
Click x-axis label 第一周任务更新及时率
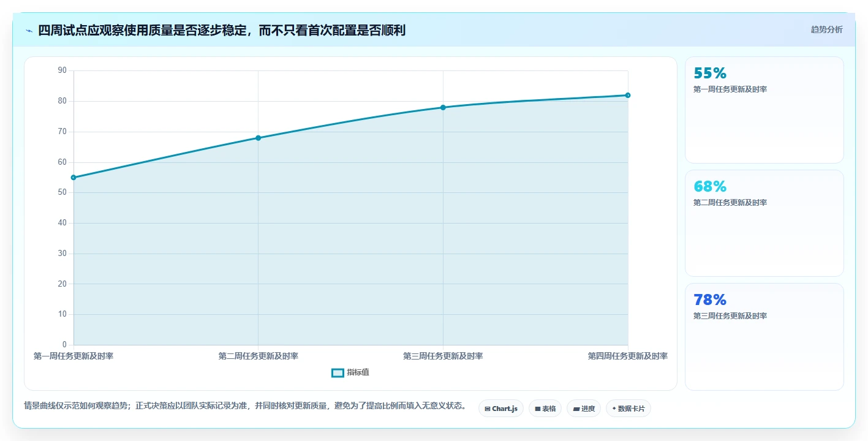coord(74,356)
